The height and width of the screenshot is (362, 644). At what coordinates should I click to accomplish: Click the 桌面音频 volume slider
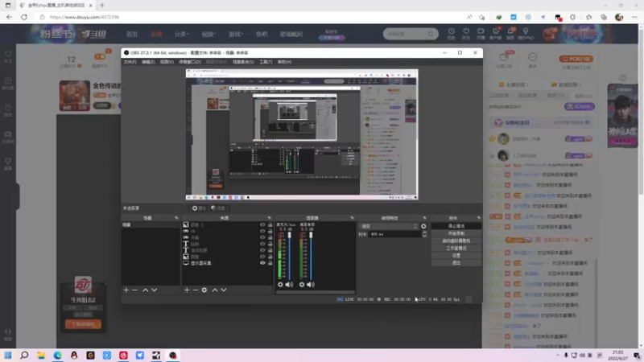(311, 255)
